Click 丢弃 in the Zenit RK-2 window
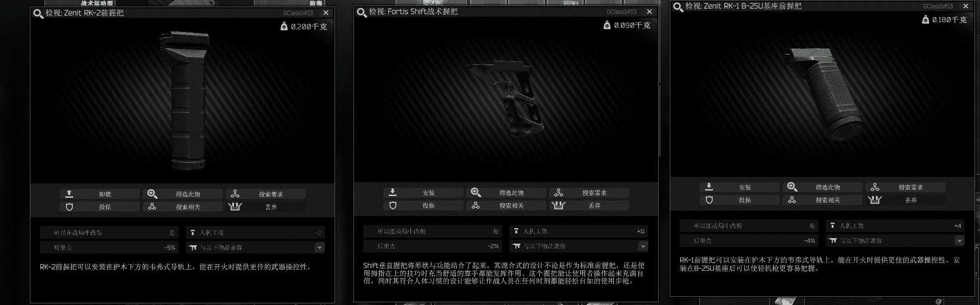Screen dimensions: 980x305 point(265,207)
